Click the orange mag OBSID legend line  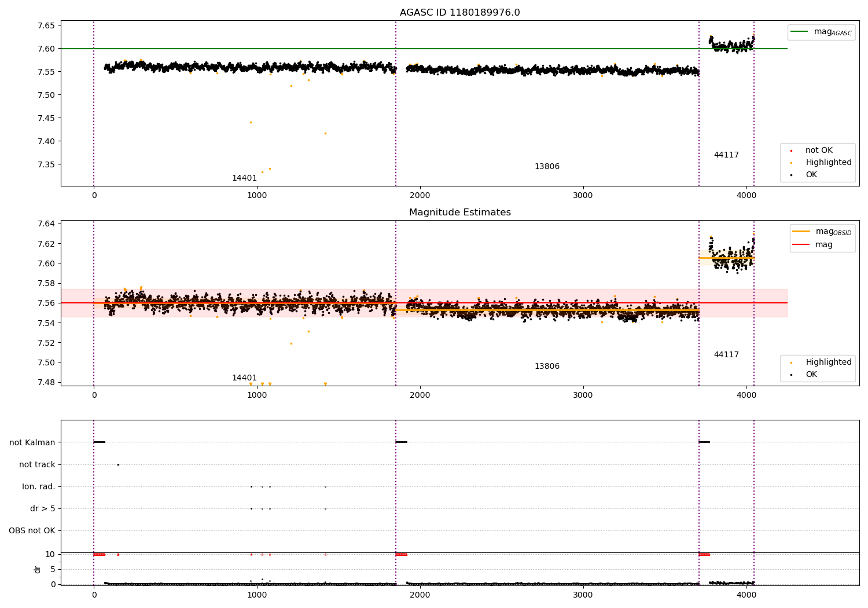pyautogui.click(x=801, y=232)
